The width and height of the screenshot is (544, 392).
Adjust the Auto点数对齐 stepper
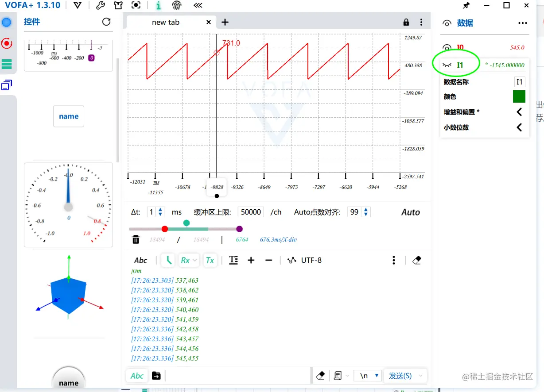[366, 212]
